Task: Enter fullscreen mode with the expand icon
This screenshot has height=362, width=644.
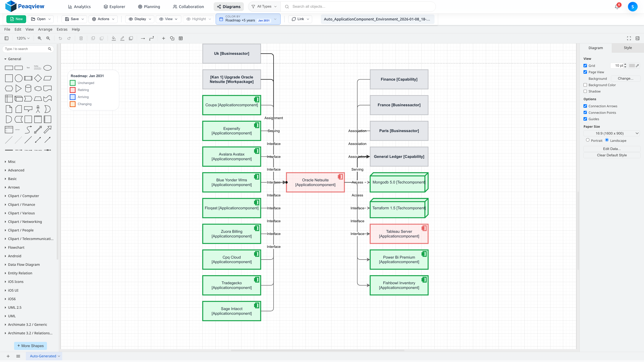Action: 629,38
